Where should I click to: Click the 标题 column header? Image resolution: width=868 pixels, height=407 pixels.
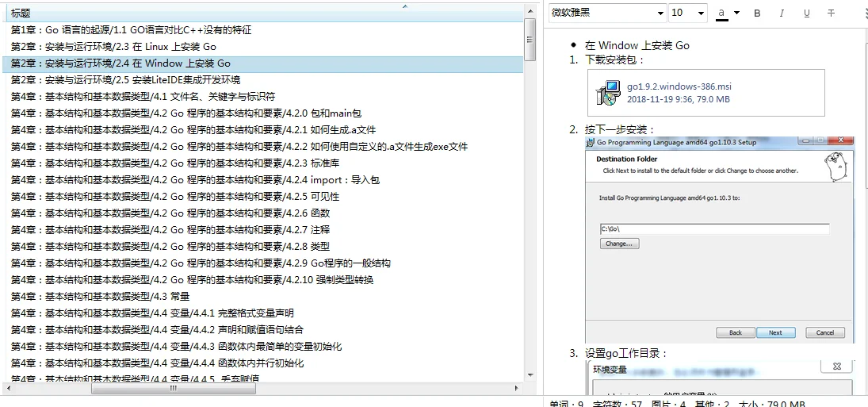coord(264,13)
